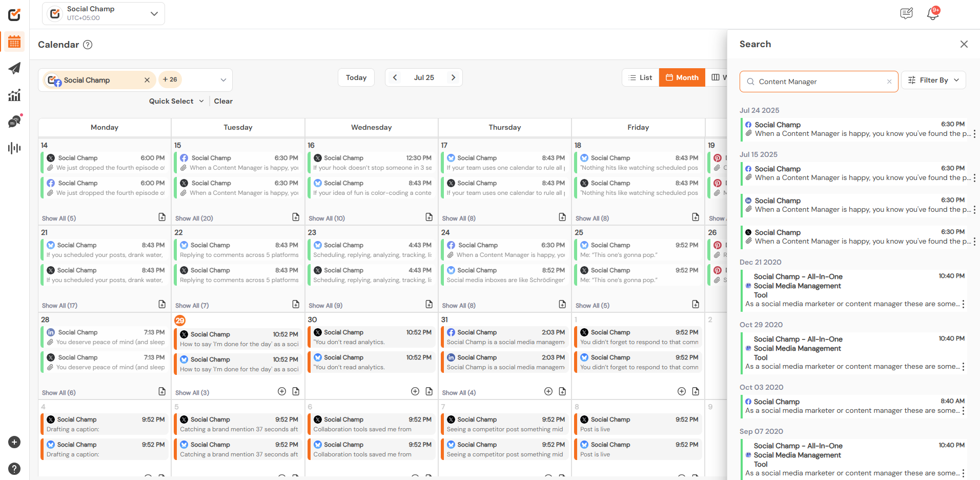980x480 pixels.
Task: Click the Content Manager search field
Action: 819,82
